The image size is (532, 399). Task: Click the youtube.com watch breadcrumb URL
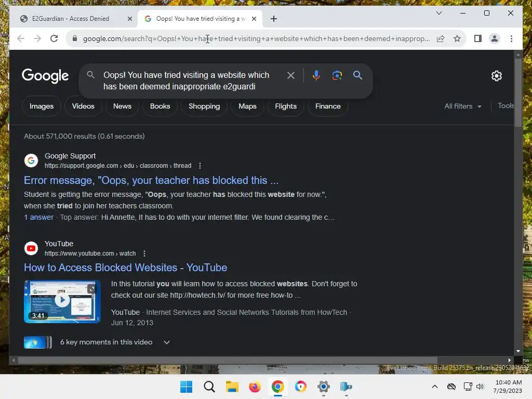coord(90,254)
